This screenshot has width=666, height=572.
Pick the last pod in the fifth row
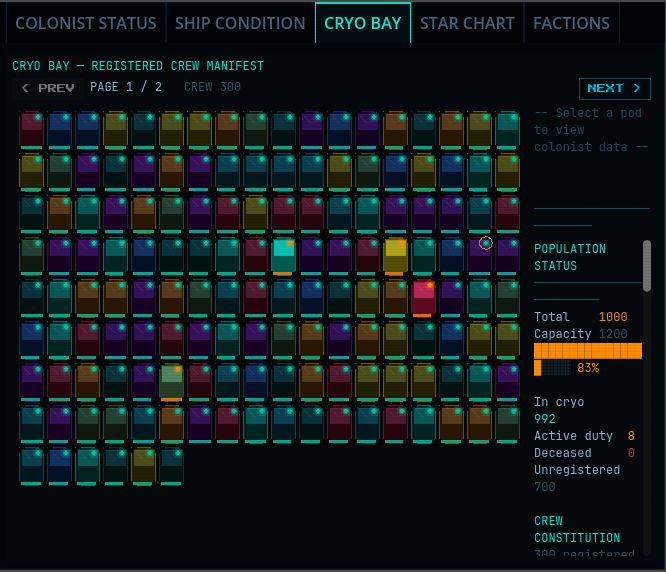click(x=508, y=299)
